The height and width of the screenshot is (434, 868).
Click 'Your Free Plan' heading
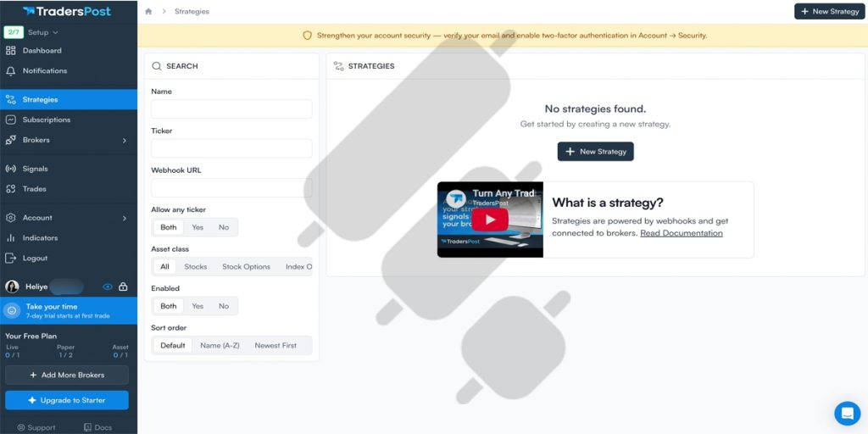tap(31, 336)
